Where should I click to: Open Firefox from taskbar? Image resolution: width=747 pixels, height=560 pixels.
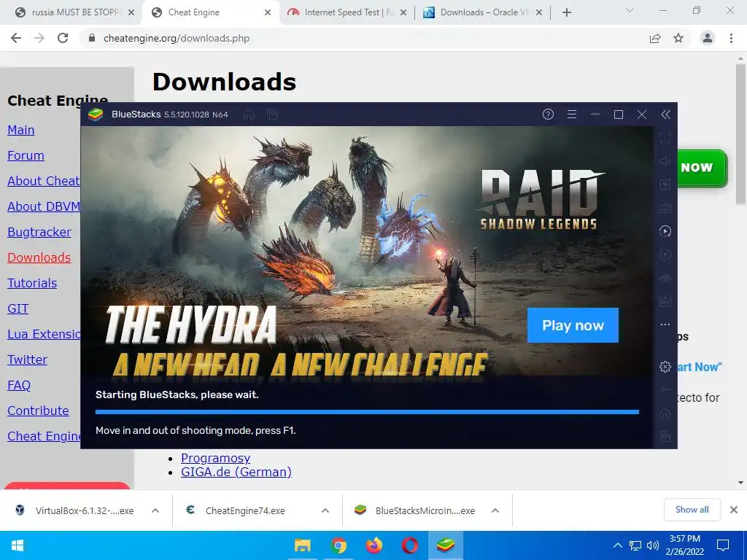point(374,545)
